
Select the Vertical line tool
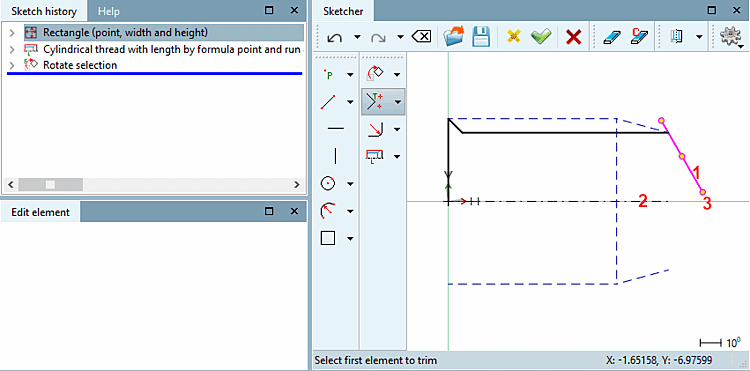click(335, 156)
